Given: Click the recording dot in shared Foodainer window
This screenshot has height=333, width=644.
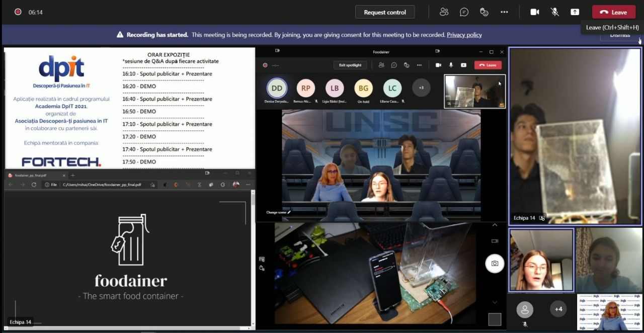Looking at the screenshot, I should tap(265, 65).
